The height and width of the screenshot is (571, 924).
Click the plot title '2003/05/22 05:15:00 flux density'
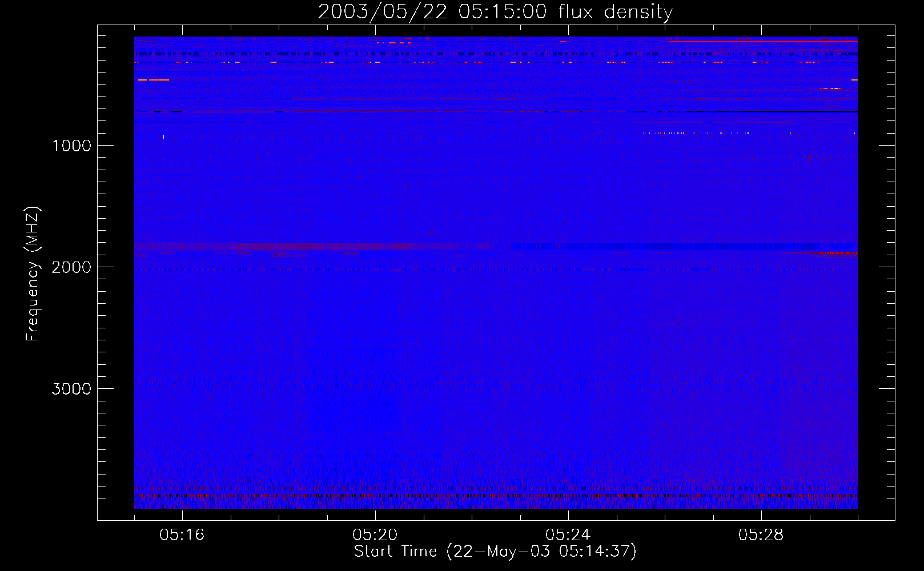[x=495, y=11]
